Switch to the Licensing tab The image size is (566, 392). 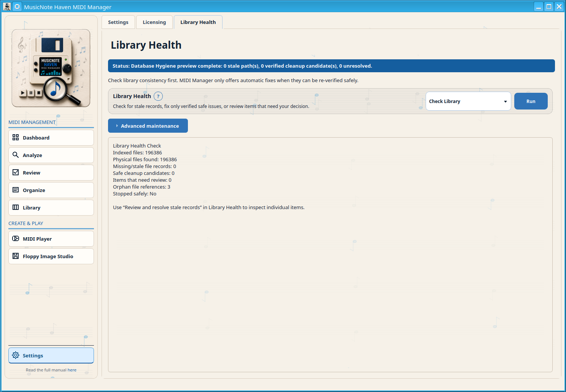tap(154, 22)
